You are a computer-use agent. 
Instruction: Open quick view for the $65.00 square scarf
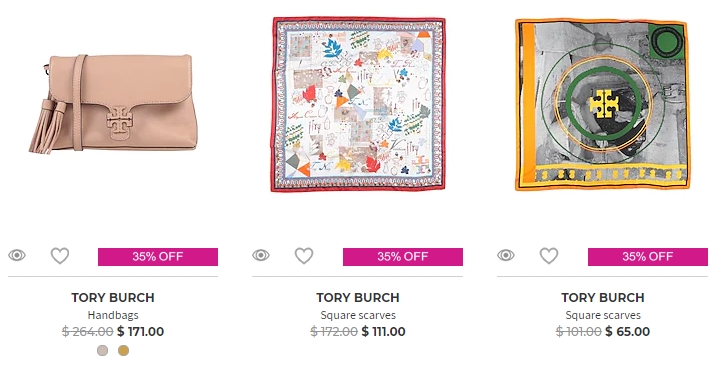click(506, 255)
